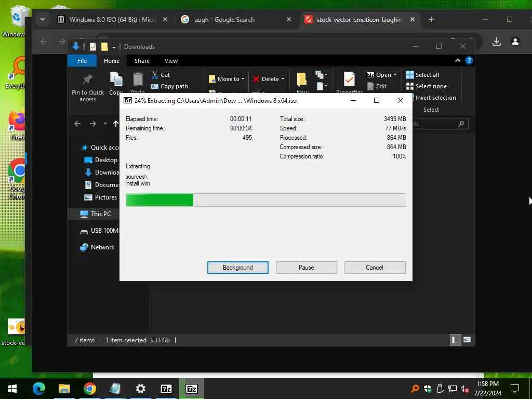532x399 pixels.
Task: Open Explorer Help question mark icon
Action: click(x=469, y=60)
